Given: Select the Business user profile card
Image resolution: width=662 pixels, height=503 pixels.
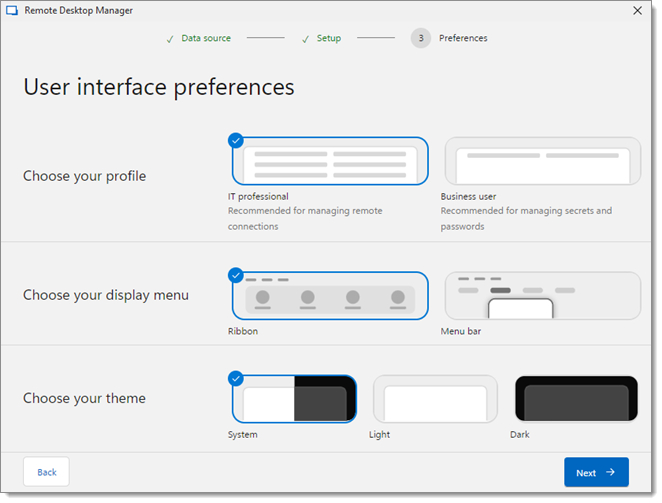Looking at the screenshot, I should (543, 161).
